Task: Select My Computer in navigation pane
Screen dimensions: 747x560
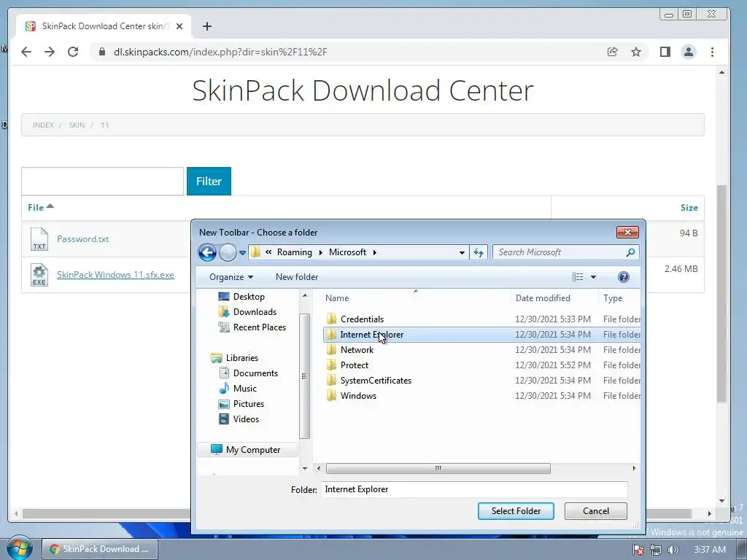Action: (248, 449)
